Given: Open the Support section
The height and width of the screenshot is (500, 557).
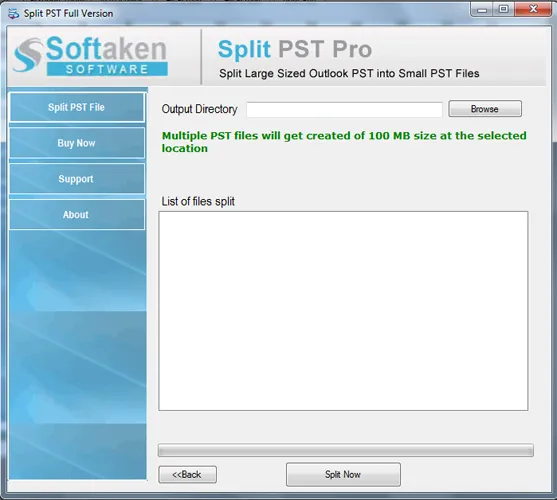Looking at the screenshot, I should tap(77, 179).
